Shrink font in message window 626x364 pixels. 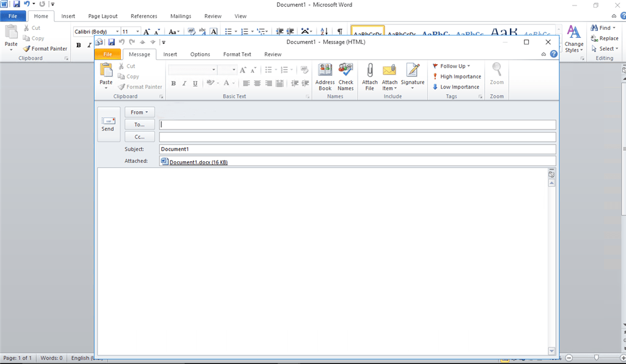click(253, 70)
